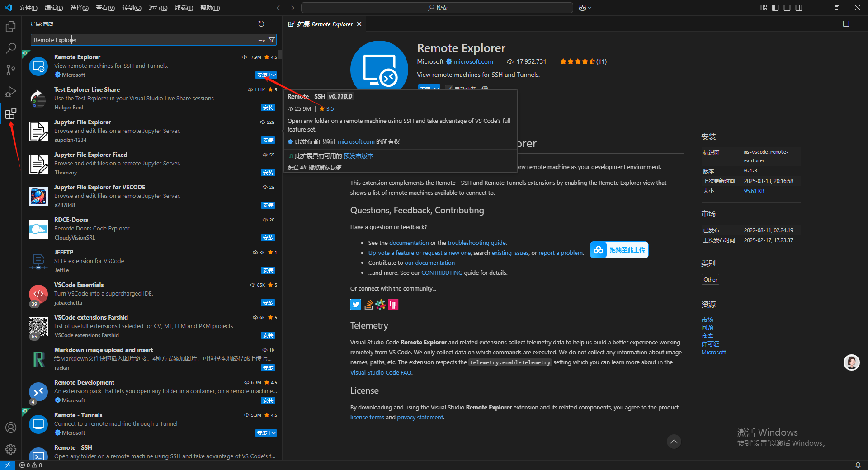Image resolution: width=868 pixels, height=470 pixels.
Task: Close the Remote Explorer extension tab
Action: click(359, 24)
